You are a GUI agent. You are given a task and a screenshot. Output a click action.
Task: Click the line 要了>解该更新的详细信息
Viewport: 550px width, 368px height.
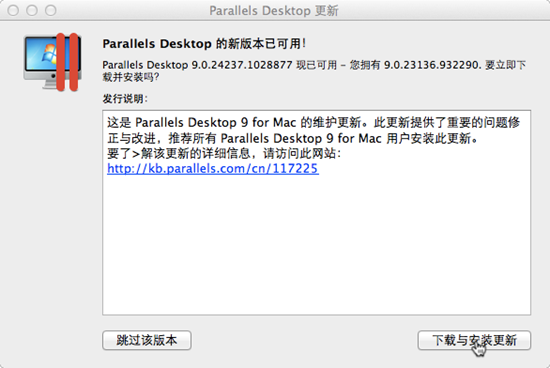224,153
